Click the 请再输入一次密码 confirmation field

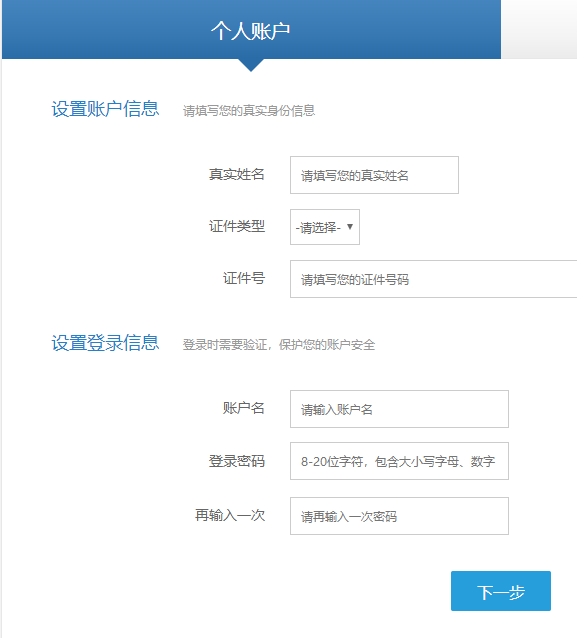coord(399,516)
